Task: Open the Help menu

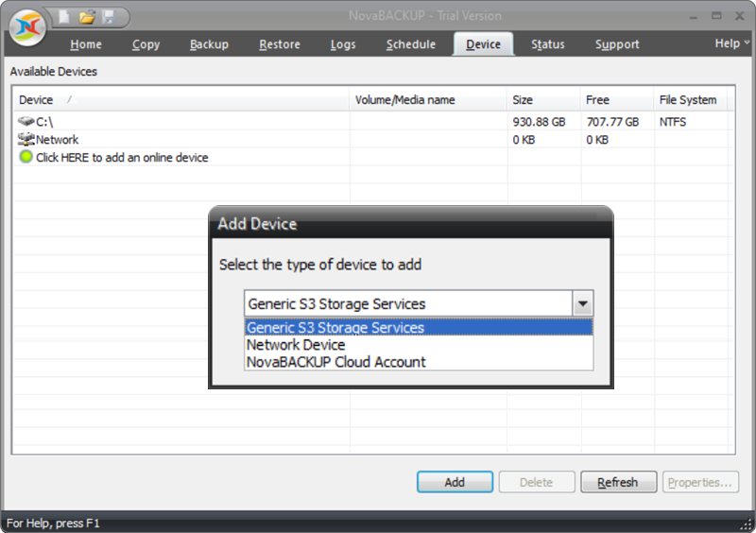Action: tap(731, 43)
